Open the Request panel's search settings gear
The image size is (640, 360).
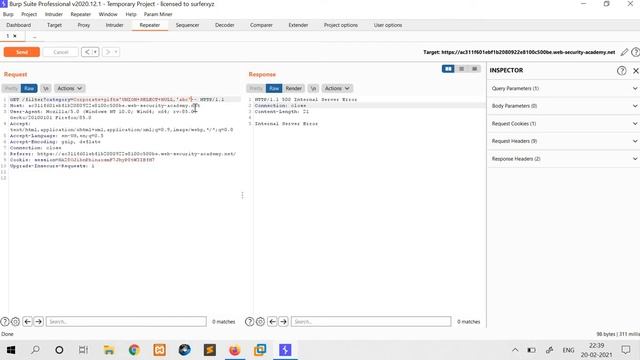pyautogui.click(x=16, y=322)
